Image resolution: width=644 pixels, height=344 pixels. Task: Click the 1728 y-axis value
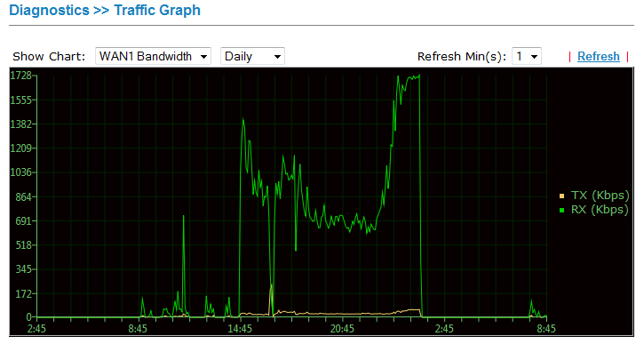[x=21, y=76]
